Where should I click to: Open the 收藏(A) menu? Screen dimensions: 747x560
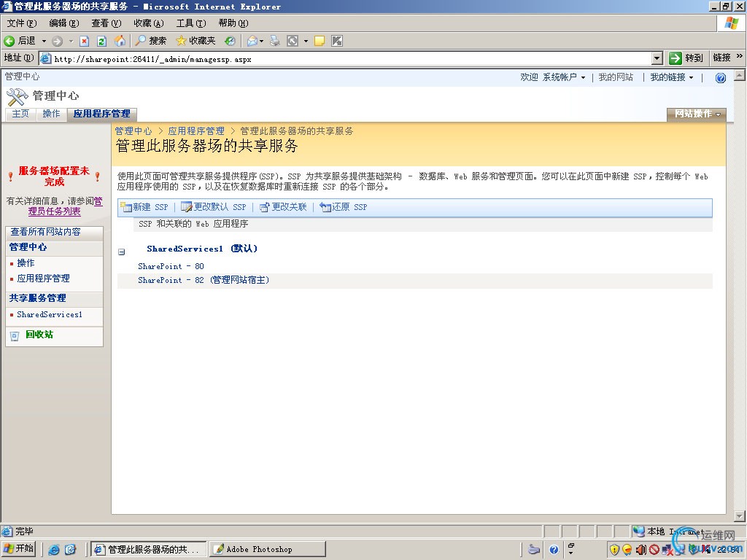click(149, 23)
